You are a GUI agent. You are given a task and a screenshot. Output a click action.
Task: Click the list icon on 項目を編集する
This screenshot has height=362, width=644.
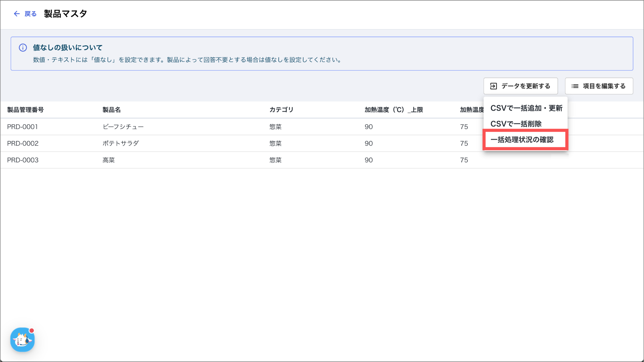575,86
